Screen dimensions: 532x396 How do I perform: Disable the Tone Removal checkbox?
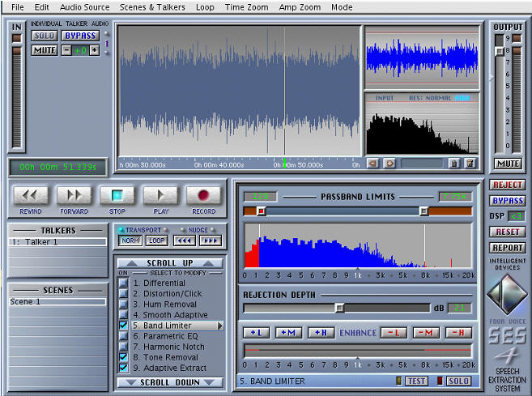pos(123,357)
